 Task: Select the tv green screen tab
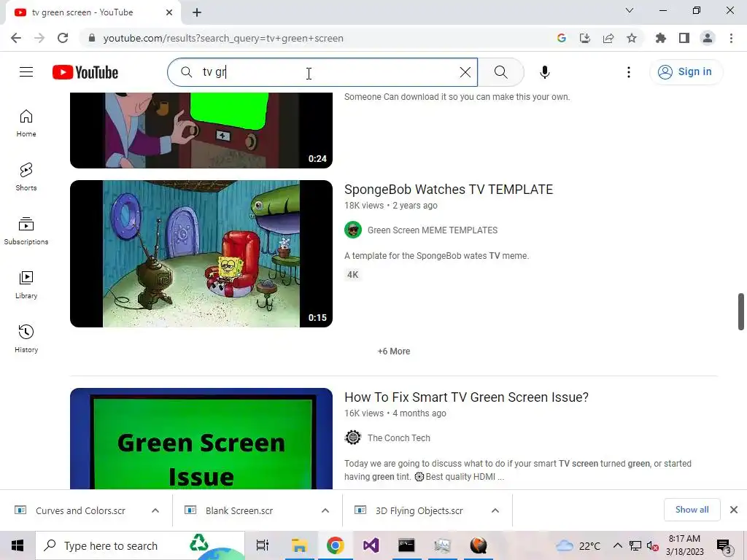93,12
